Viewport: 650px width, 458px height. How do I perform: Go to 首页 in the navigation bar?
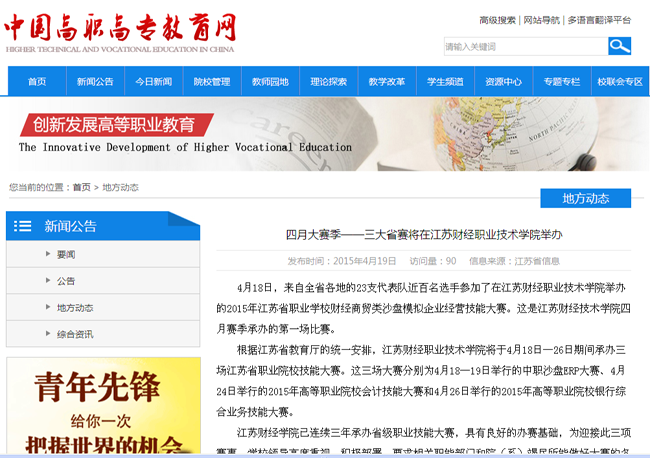coord(37,82)
